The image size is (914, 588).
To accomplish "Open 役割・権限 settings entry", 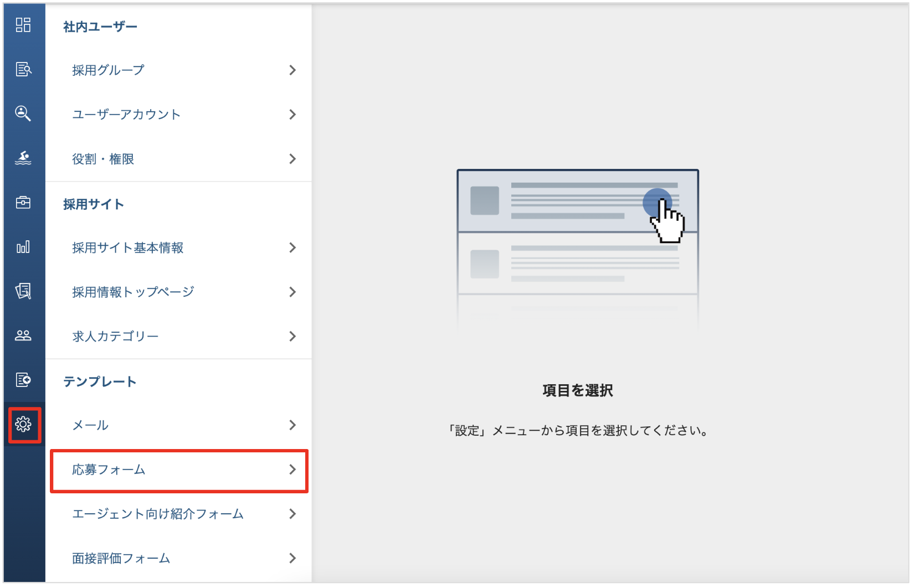I will click(x=178, y=159).
